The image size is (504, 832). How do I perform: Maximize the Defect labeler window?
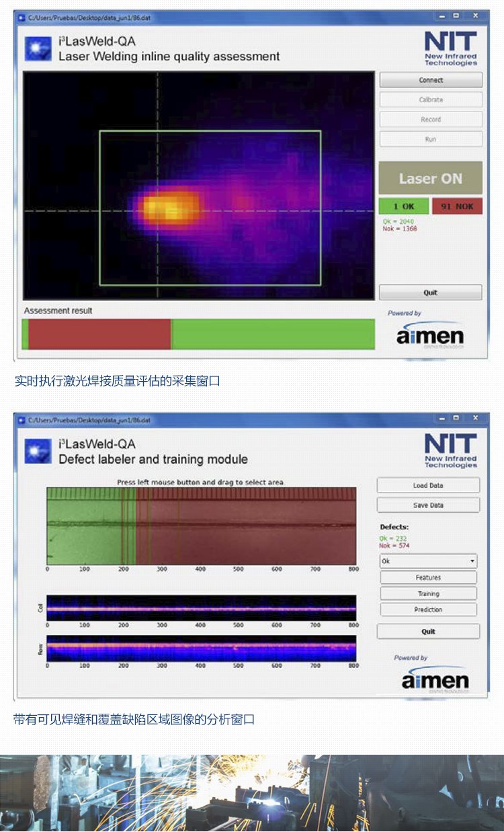(456, 419)
